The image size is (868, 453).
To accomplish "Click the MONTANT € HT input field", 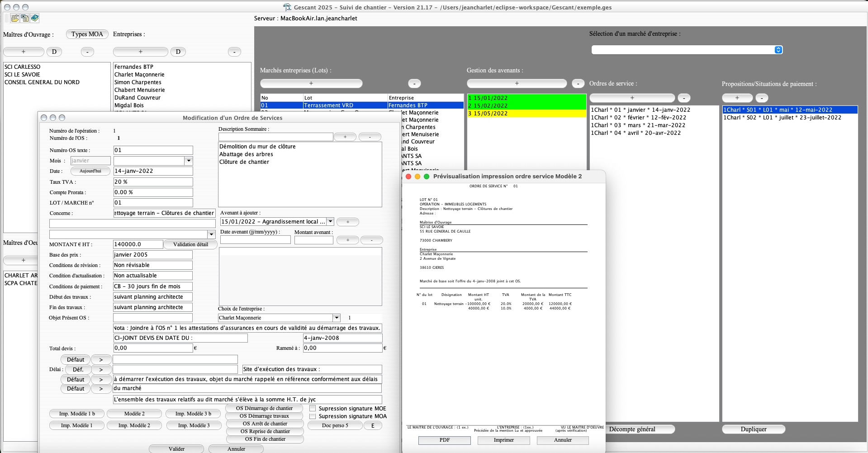I will (x=138, y=244).
